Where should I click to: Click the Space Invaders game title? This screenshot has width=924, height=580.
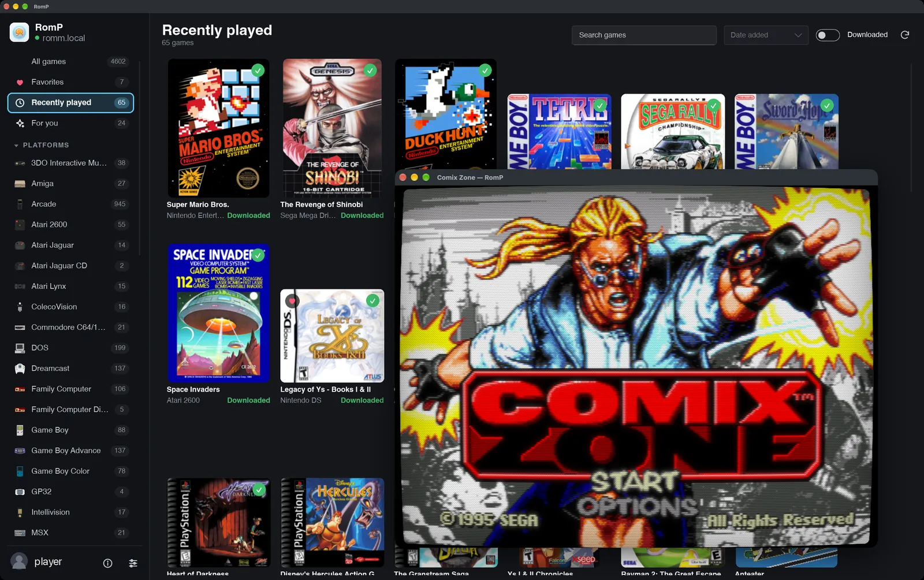tap(193, 389)
